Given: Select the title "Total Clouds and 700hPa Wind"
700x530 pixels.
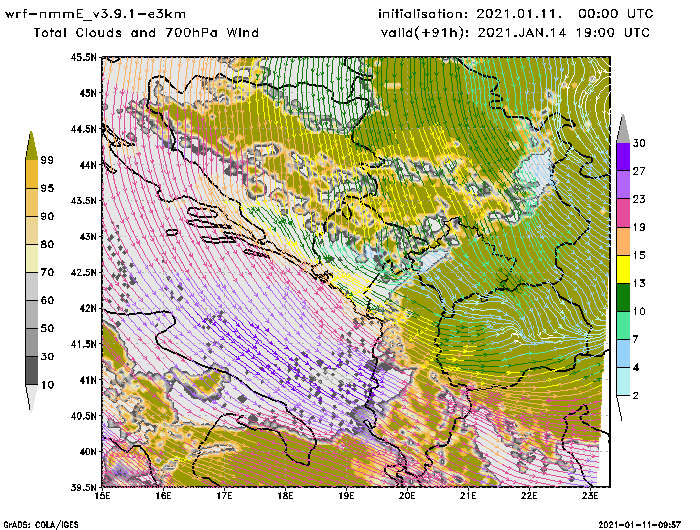Looking at the screenshot, I should tap(146, 33).
